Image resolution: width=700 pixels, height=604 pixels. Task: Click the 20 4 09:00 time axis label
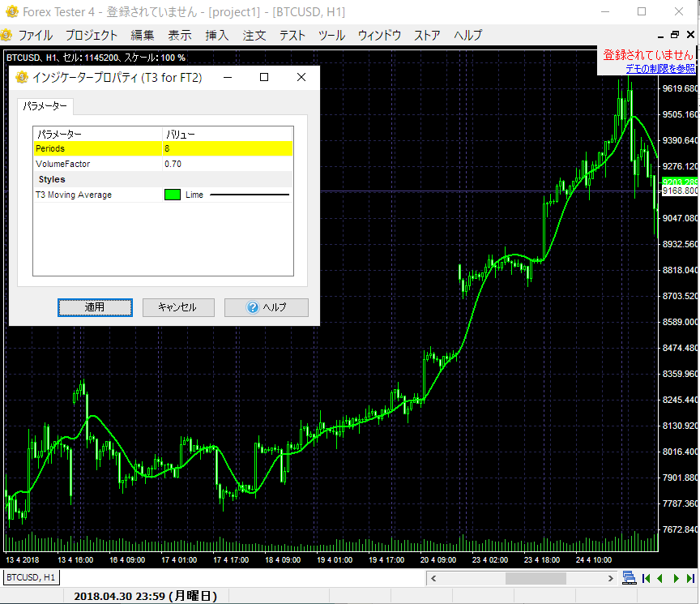pos(438,560)
